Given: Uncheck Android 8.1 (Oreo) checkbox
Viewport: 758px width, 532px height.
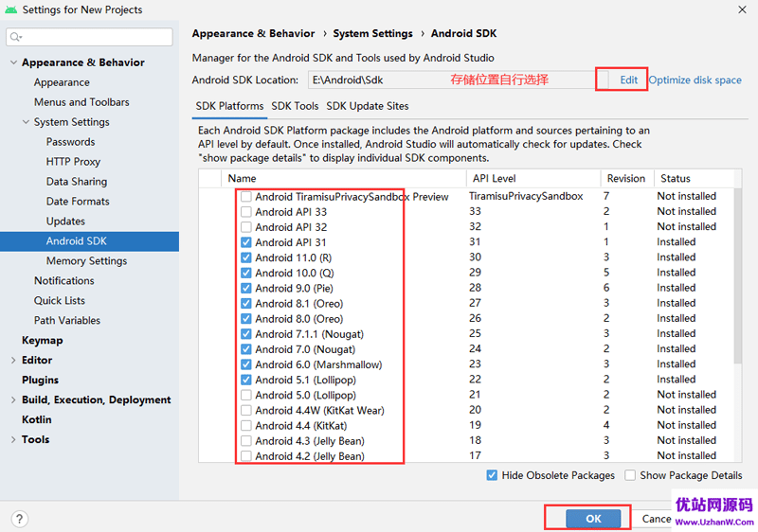Looking at the screenshot, I should point(246,304).
